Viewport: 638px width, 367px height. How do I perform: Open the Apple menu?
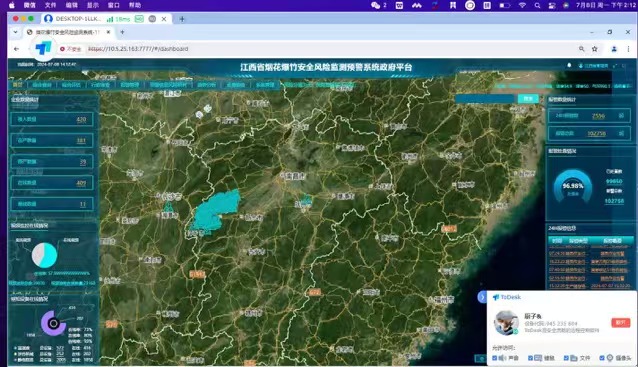(12, 5)
